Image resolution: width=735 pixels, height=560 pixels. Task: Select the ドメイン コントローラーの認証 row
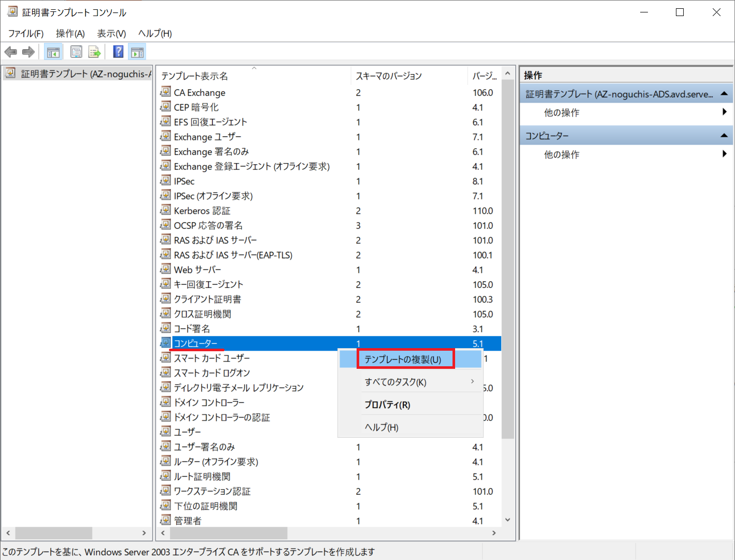(248, 417)
